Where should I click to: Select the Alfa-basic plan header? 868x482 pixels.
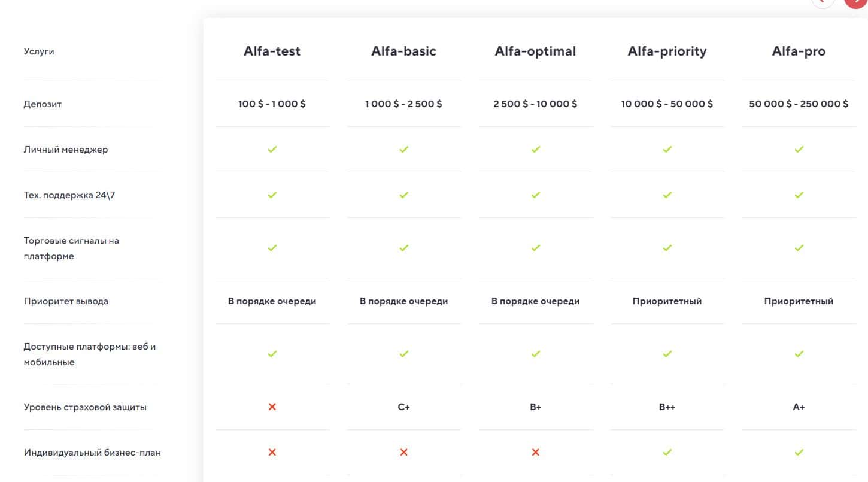404,51
